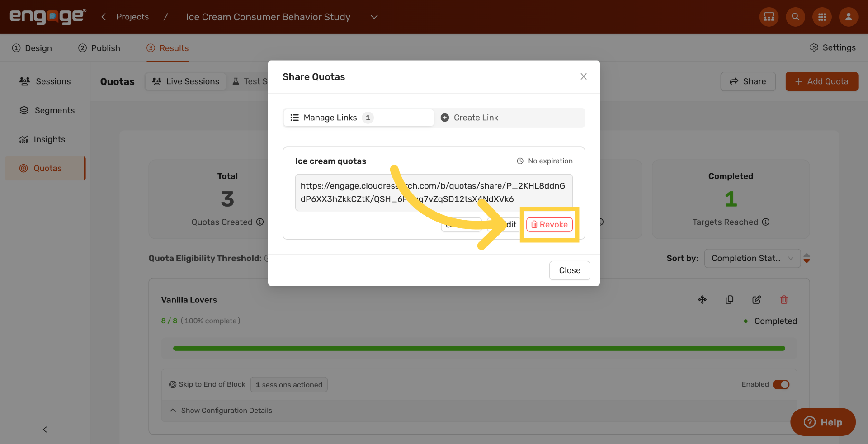
Task: Open the user account icon
Action: click(x=849, y=17)
